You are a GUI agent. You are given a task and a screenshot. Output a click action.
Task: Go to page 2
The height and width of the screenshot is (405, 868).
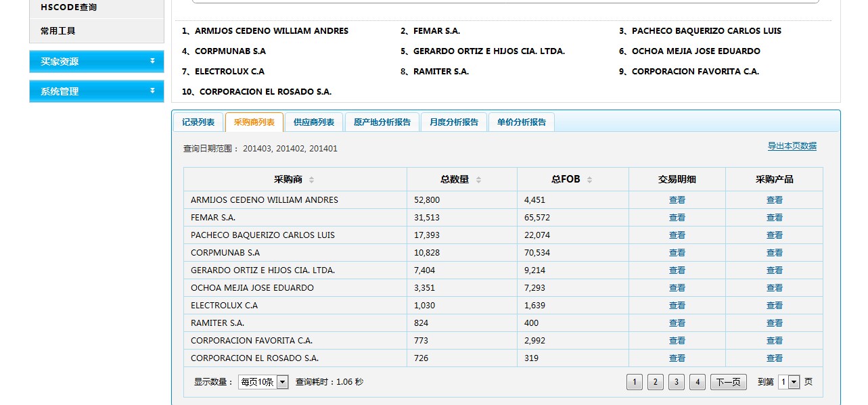coord(656,382)
